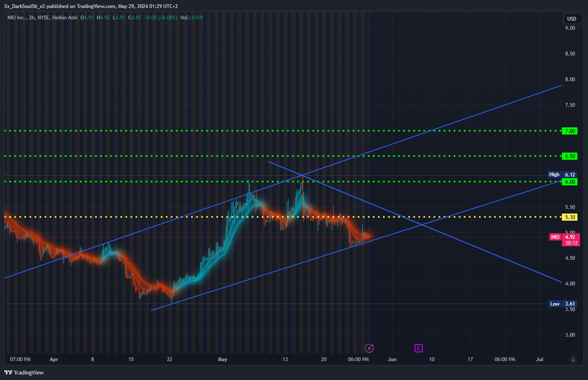Viewport: 588px width, 380px height.
Task: Click the lightning bolt event icon
Action: 369,348
